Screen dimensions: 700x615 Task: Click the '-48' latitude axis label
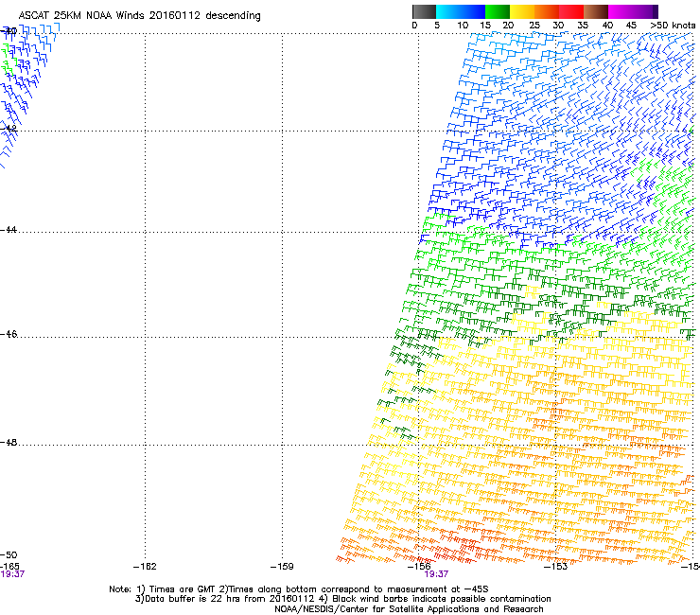[9, 442]
